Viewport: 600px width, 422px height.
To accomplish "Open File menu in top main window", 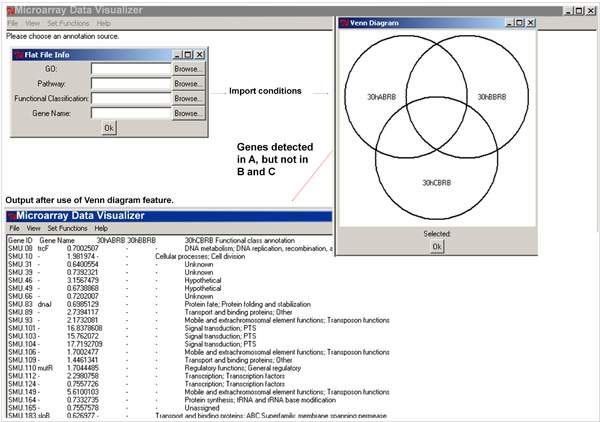I will click(13, 22).
